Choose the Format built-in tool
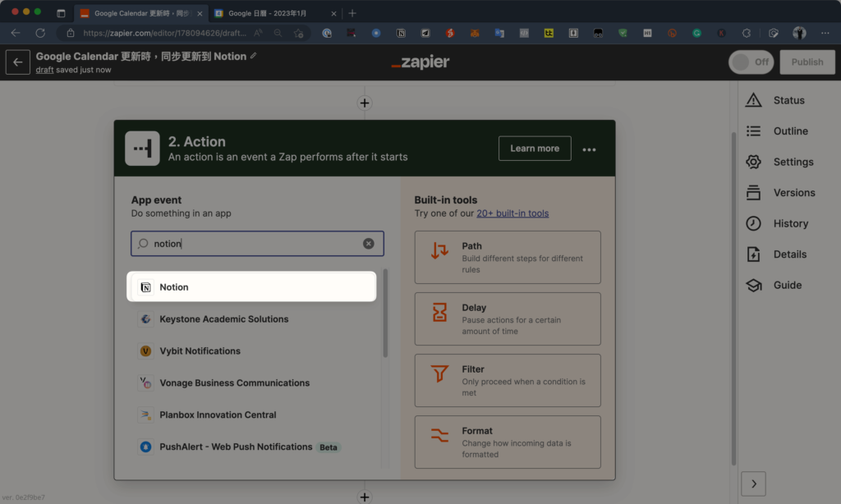The height and width of the screenshot is (504, 841). tap(508, 442)
